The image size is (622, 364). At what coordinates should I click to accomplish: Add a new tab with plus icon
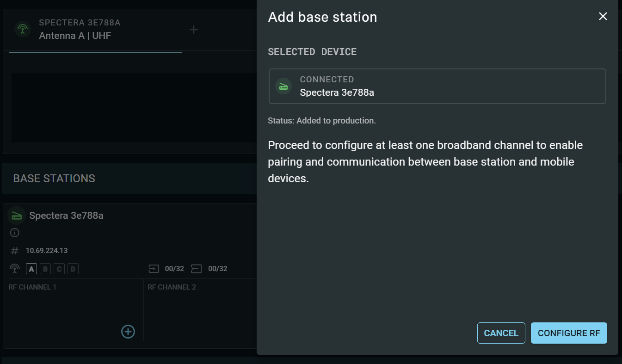click(x=194, y=30)
